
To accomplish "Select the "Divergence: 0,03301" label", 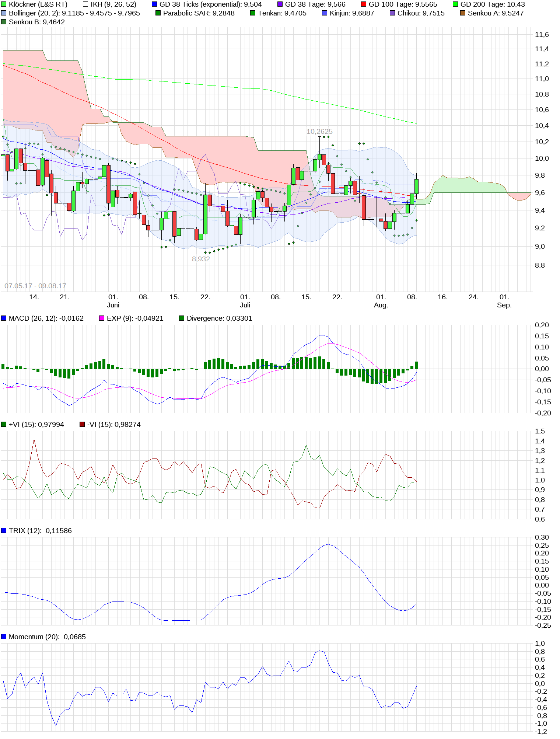I will click(220, 318).
